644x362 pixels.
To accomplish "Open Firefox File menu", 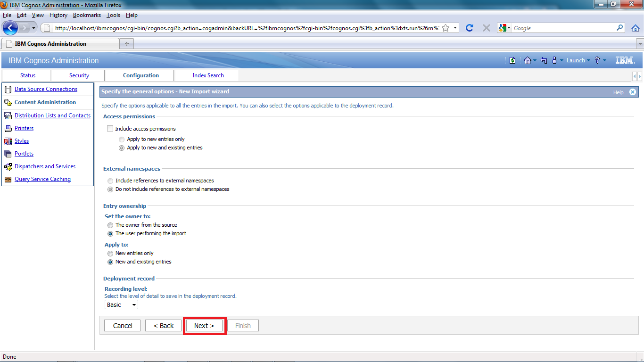I will tap(7, 15).
